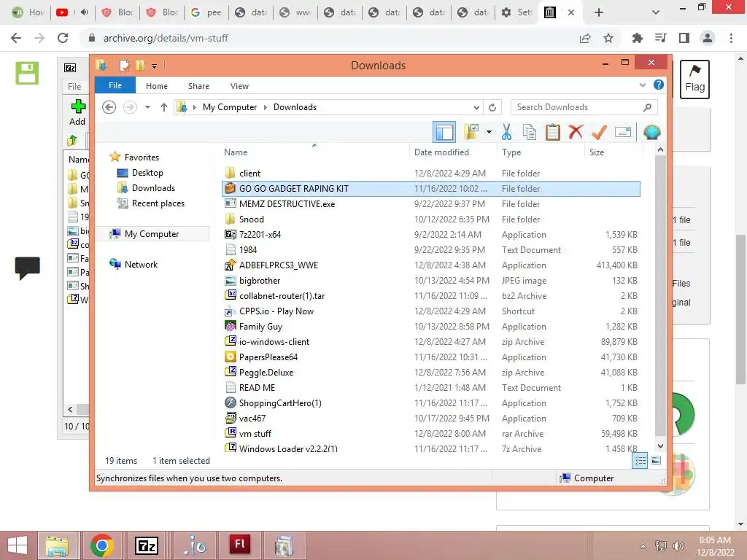Click the arrow after My Computer in breadcrumb

coord(266,107)
